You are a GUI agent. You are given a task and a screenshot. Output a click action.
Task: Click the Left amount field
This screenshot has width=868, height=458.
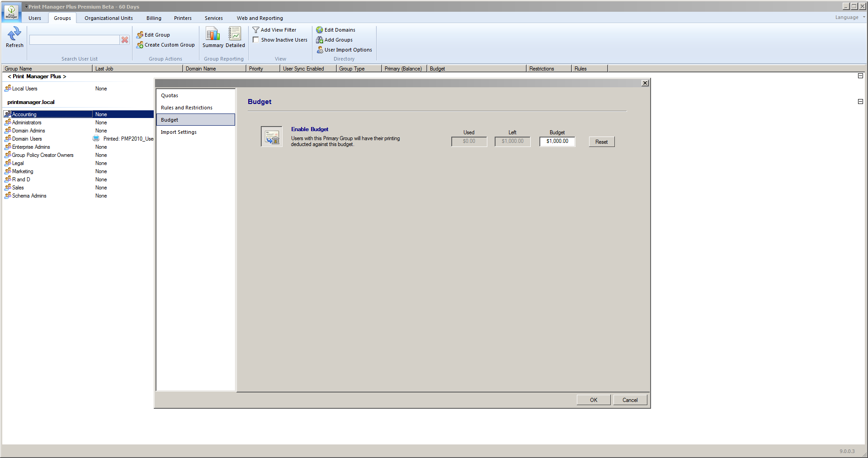[x=512, y=142]
